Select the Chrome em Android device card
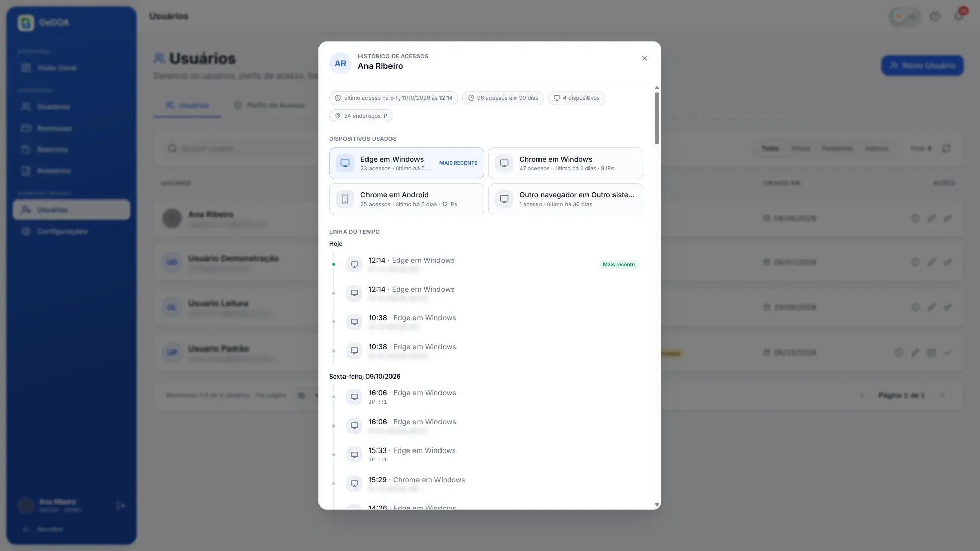This screenshot has width=980, height=551. [x=406, y=199]
